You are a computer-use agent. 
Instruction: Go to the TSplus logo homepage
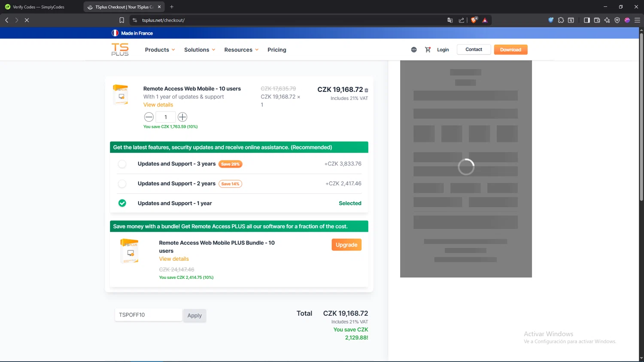120,49
